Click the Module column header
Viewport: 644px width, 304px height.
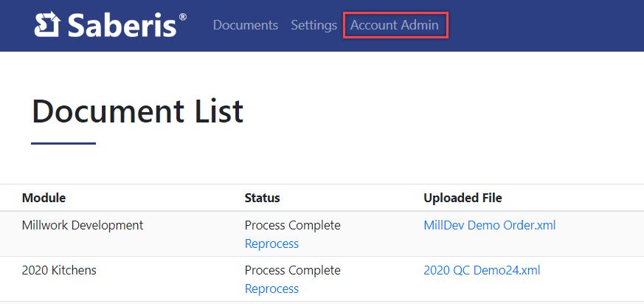pos(44,198)
